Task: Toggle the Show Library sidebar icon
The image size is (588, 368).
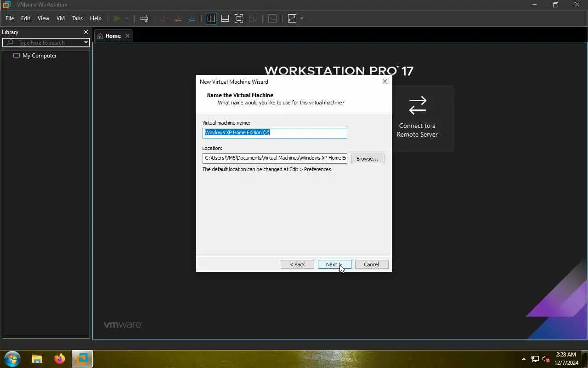Action: (211, 18)
